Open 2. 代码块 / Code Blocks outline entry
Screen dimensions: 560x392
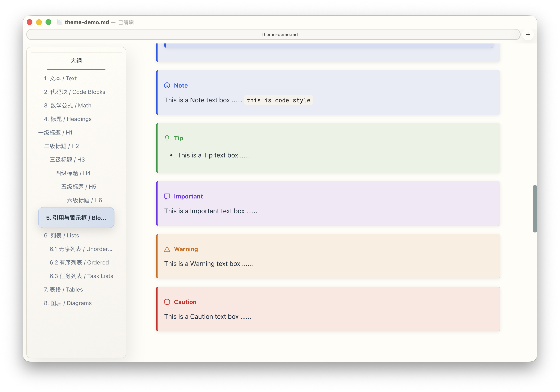coord(74,92)
